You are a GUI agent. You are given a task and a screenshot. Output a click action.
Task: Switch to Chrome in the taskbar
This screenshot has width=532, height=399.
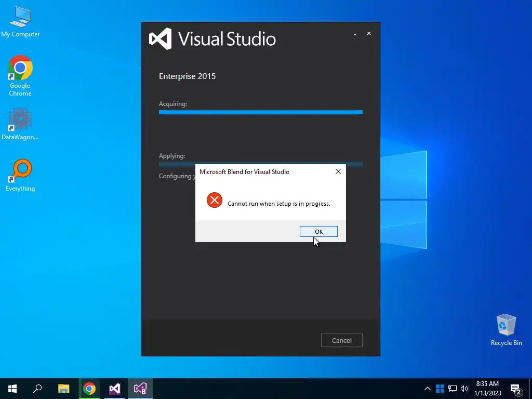(89, 389)
